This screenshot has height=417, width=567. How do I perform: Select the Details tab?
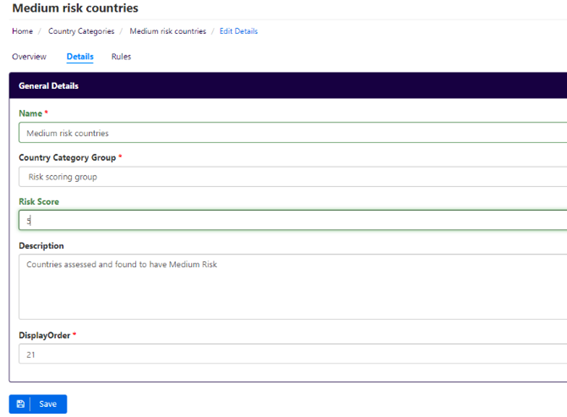coord(80,56)
